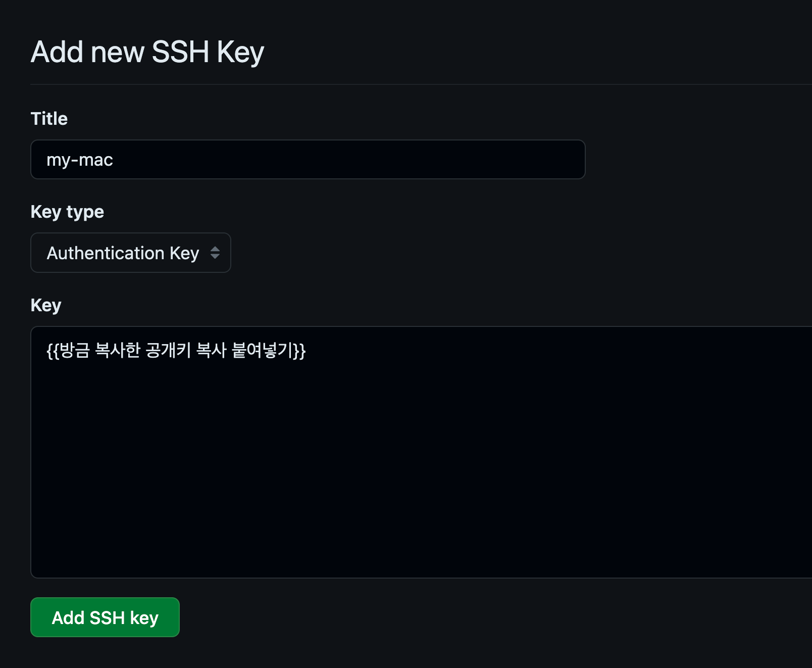Click the Authentication Key text in the selector
Screen dimensions: 812x668
point(122,253)
